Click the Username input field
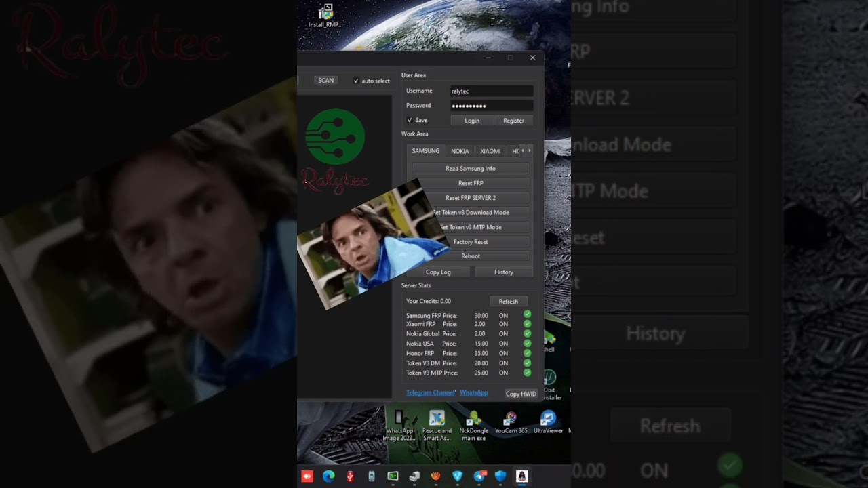Viewport: 868px width, 488px height. (492, 91)
